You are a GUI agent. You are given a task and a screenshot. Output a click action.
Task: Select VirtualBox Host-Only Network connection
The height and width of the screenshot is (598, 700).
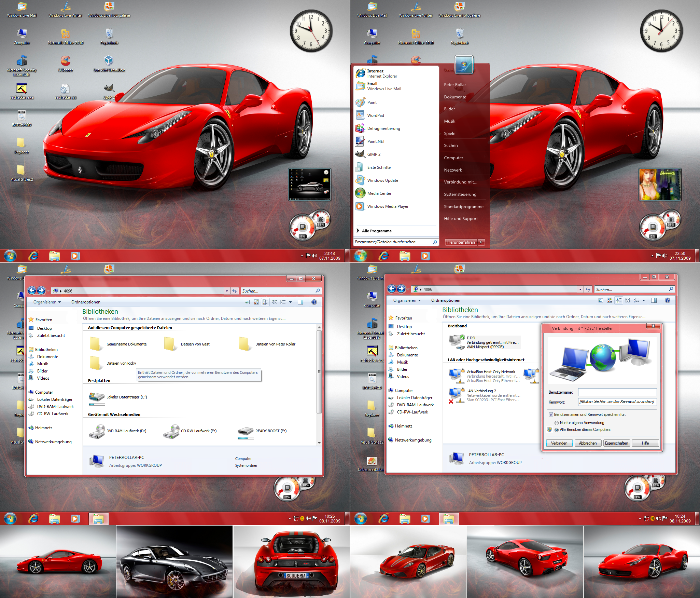click(x=484, y=376)
